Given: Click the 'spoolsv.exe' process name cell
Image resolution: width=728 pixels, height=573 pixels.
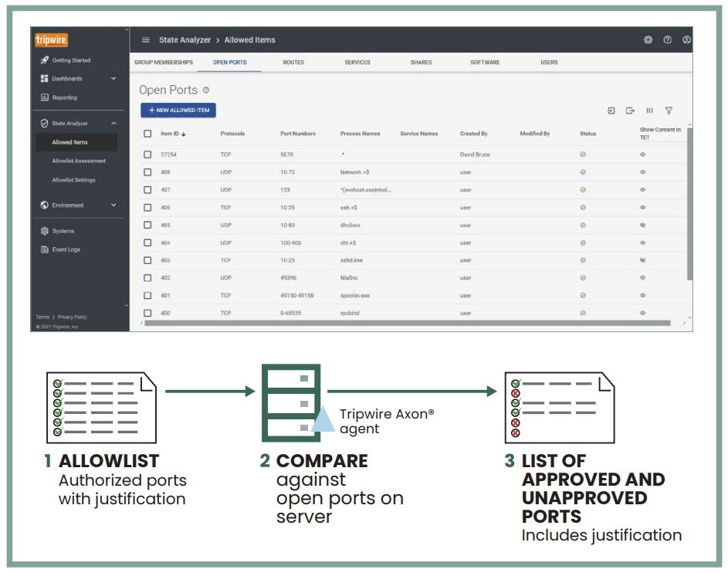Looking at the screenshot, I should click(x=355, y=295).
